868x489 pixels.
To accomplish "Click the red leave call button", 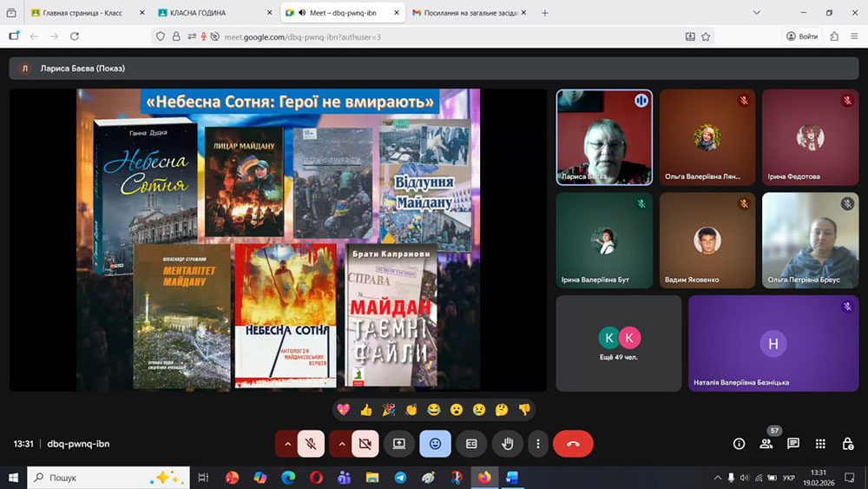I will click(573, 444).
